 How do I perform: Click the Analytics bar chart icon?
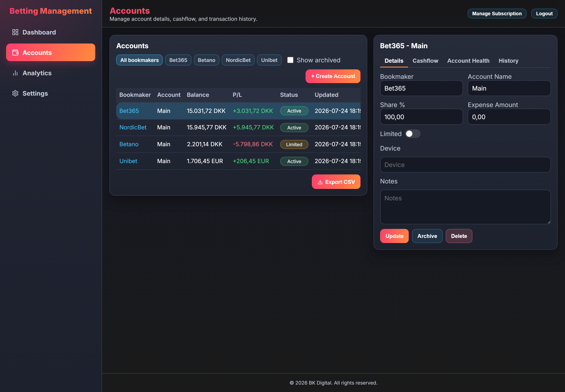15,73
